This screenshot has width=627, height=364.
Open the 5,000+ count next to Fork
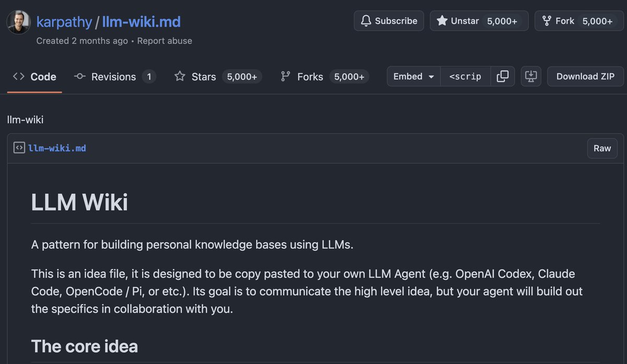[598, 21]
